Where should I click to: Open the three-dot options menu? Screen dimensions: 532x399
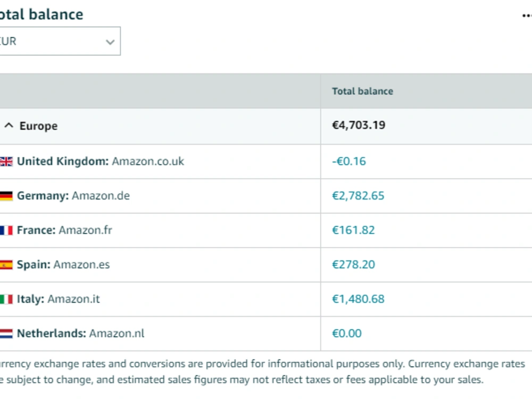point(527,15)
